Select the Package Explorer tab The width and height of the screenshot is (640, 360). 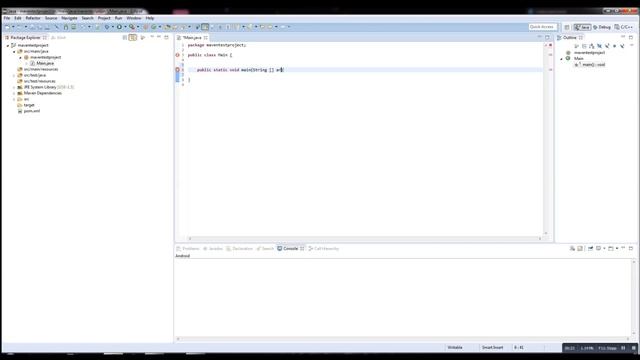25,38
